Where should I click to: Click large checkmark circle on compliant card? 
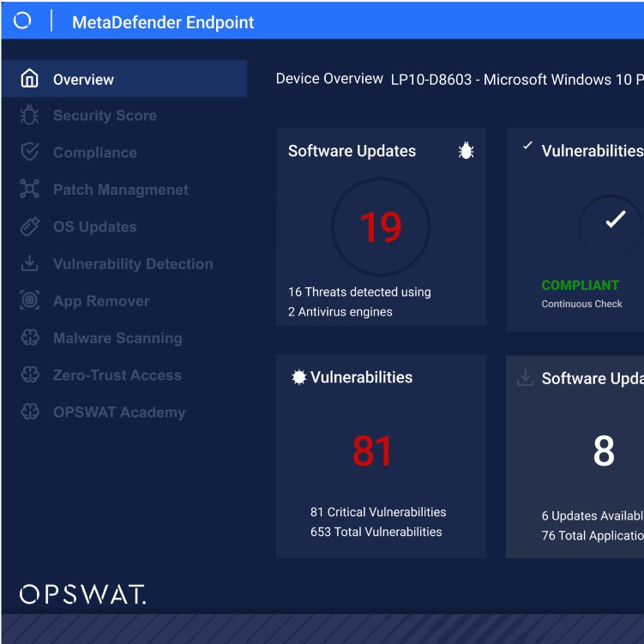611,226
